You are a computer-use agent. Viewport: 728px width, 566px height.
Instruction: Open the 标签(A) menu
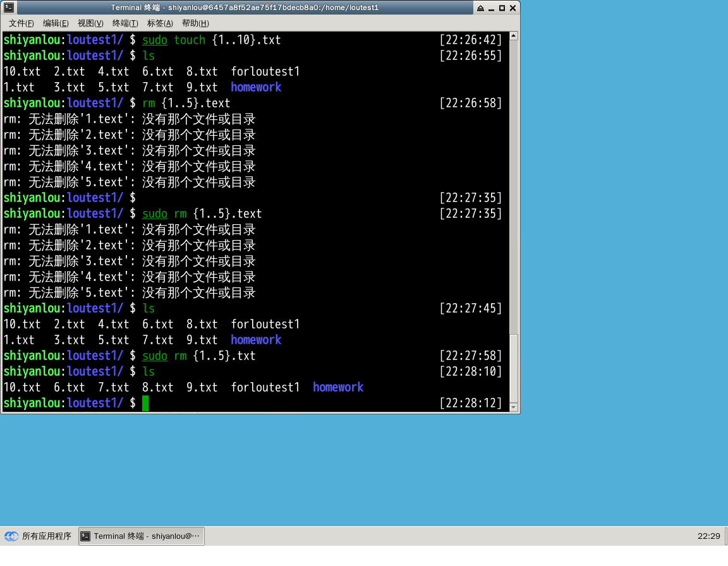[x=160, y=23]
